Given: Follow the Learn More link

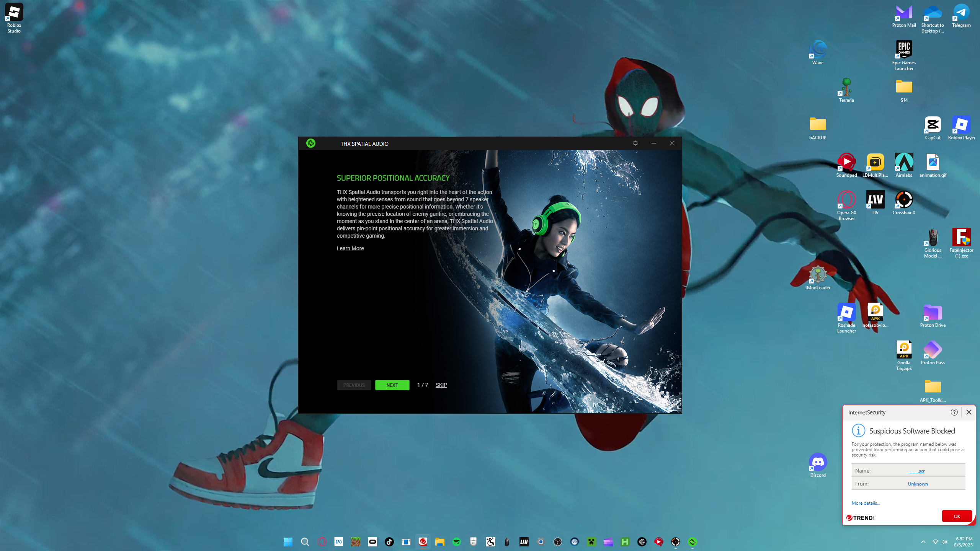Looking at the screenshot, I should (350, 248).
